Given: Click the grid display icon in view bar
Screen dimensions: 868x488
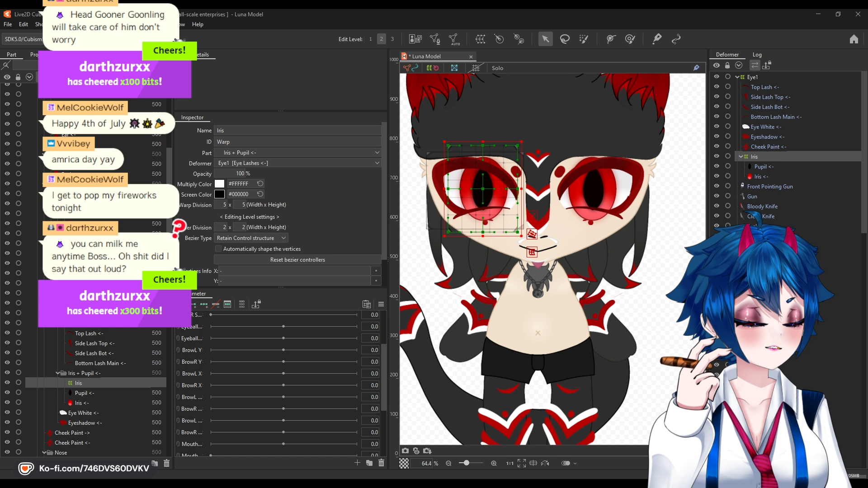Looking at the screenshot, I should pos(476,68).
